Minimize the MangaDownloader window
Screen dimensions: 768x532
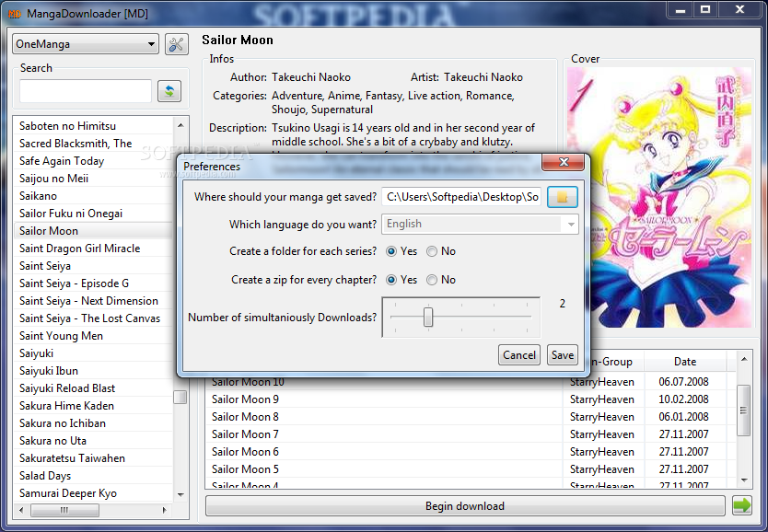(681, 9)
